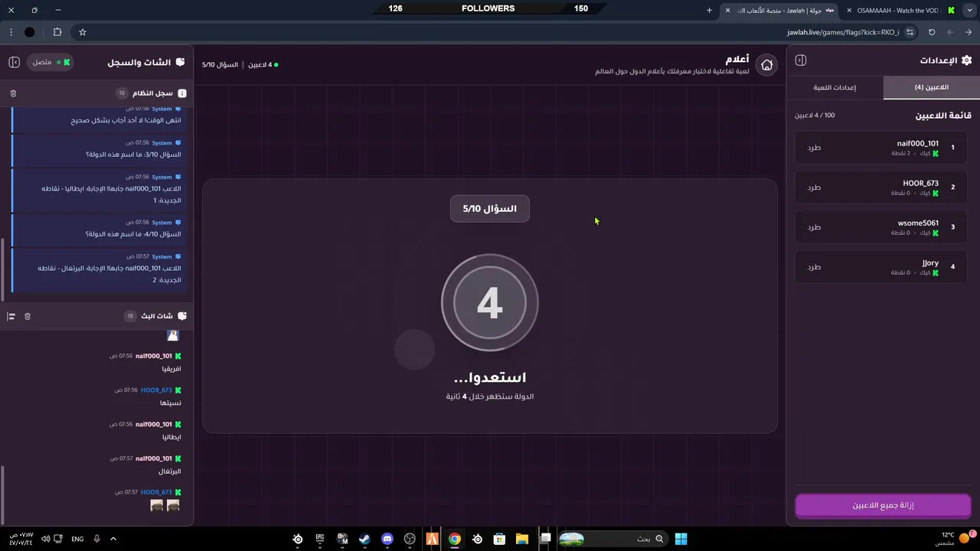
Task: Click the السؤال 5/10 badge in game card
Action: coord(490,209)
